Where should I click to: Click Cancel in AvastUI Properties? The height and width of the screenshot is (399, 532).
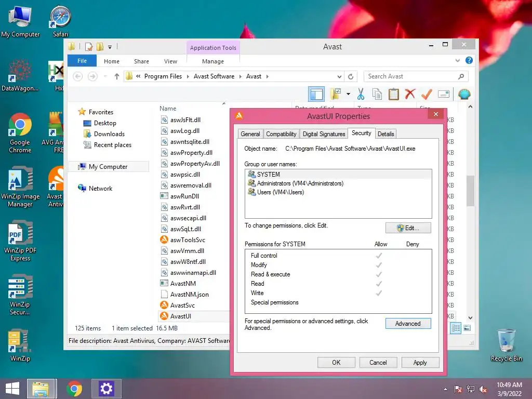tap(378, 362)
